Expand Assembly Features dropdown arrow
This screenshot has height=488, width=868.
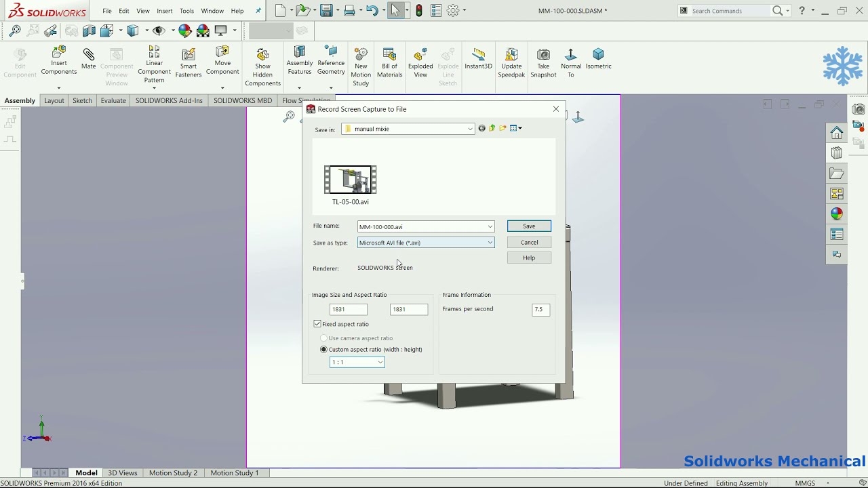[299, 88]
